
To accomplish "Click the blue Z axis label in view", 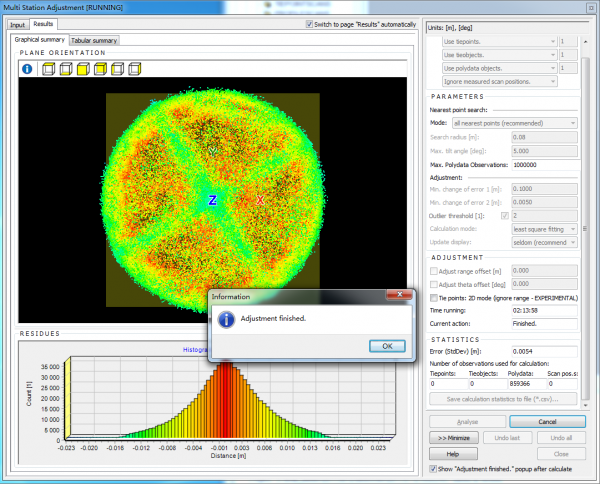I will 212,200.
